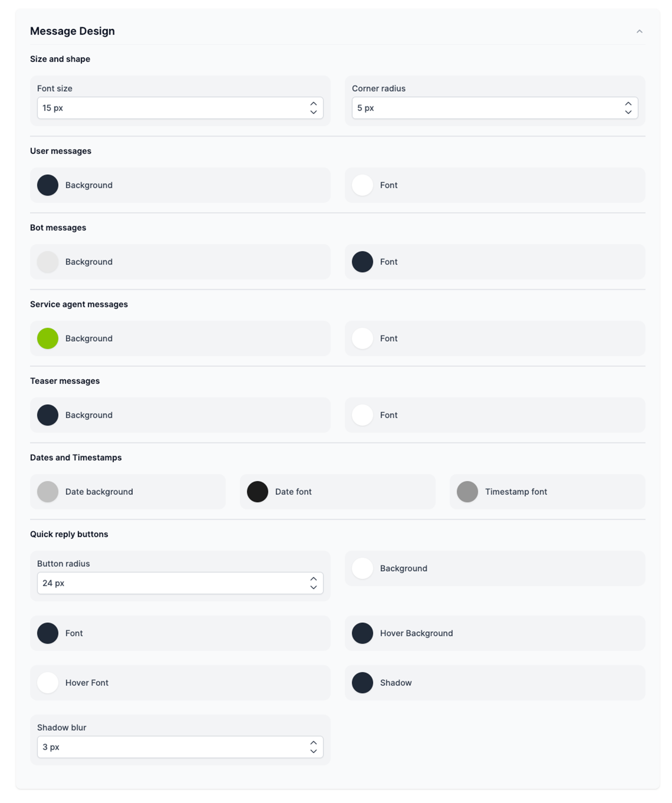Open green Service agent Background swatch
672x803 pixels.
[x=48, y=338]
